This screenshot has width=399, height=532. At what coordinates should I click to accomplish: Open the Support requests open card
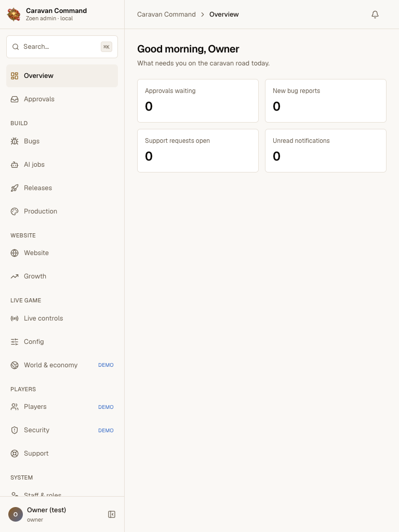(198, 151)
